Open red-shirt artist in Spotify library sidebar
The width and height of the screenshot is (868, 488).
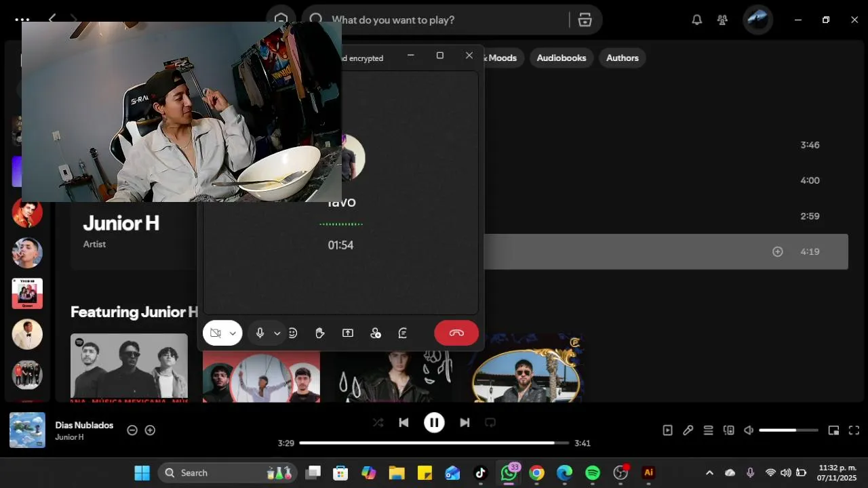27,213
